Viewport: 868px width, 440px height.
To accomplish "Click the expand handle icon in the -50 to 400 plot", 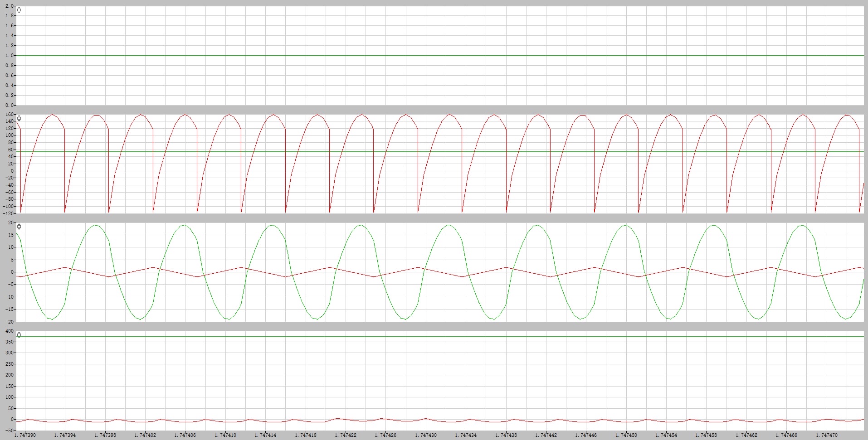I will 19,335.
